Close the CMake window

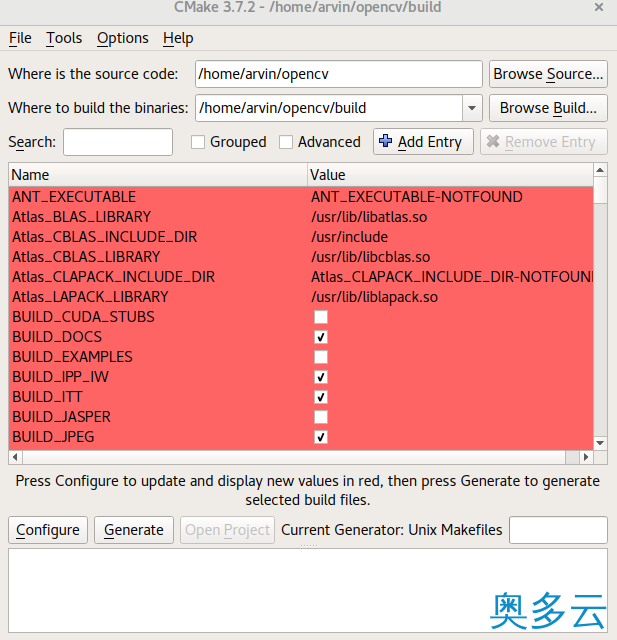[x=599, y=7]
